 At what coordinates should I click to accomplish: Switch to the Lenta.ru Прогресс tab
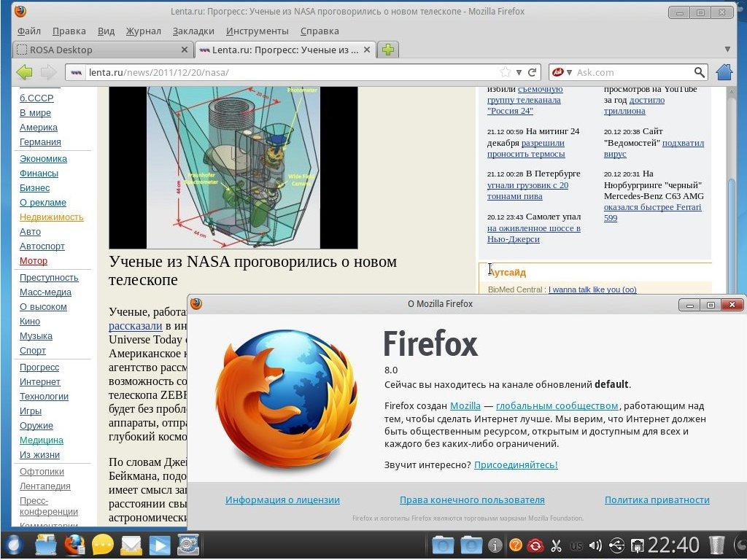(x=285, y=50)
